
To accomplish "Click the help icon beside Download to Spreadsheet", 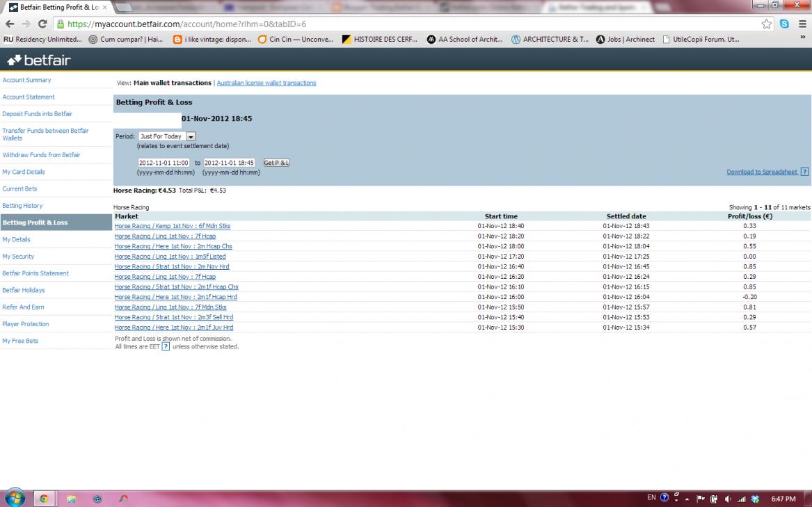I will click(804, 172).
